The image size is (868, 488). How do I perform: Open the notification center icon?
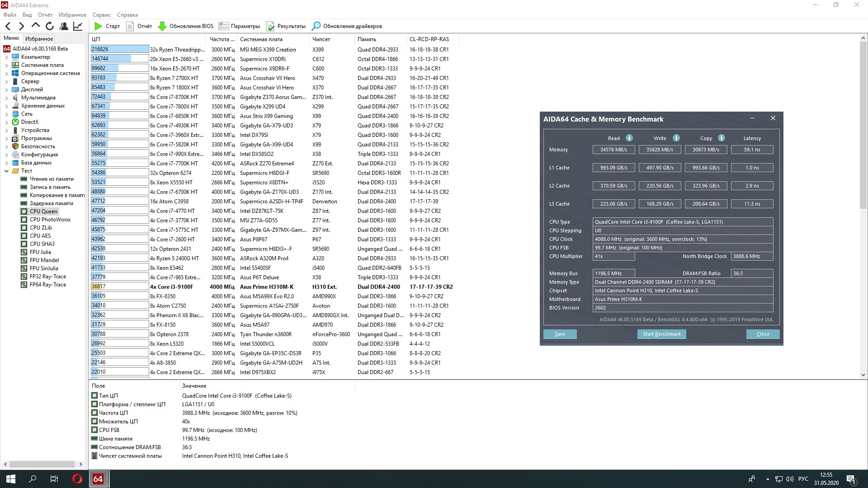[x=851, y=479]
